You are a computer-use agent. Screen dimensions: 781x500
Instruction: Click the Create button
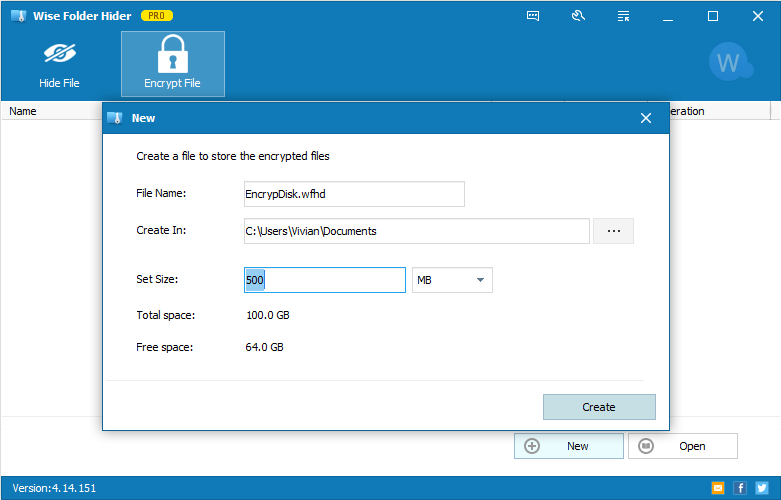(x=599, y=407)
